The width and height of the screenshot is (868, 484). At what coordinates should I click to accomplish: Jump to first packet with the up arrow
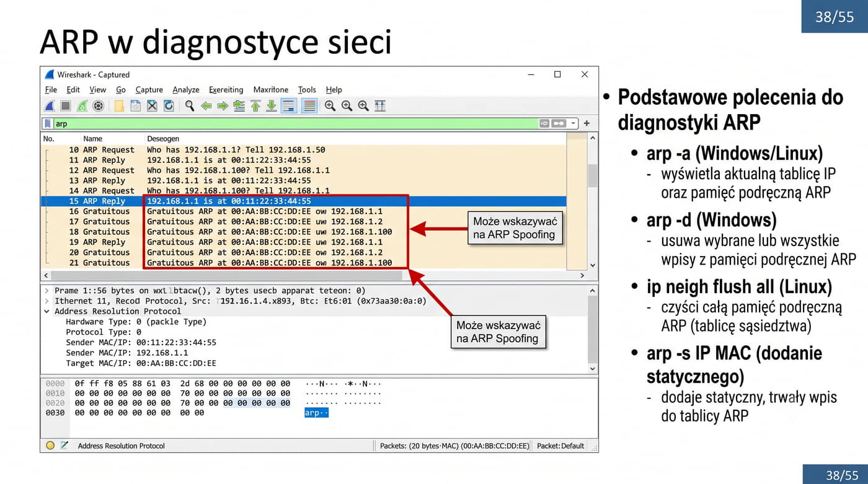pyautogui.click(x=255, y=106)
